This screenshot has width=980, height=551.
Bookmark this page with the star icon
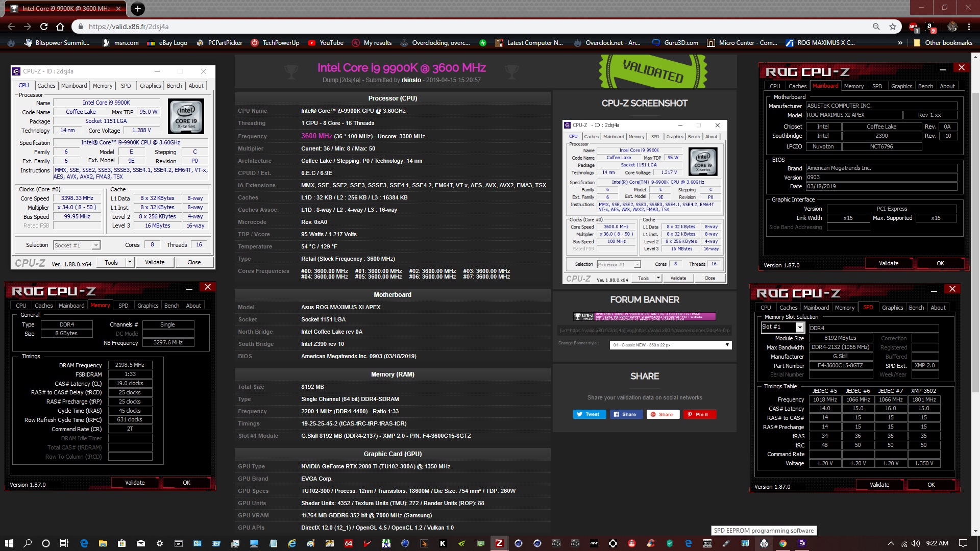click(x=893, y=27)
